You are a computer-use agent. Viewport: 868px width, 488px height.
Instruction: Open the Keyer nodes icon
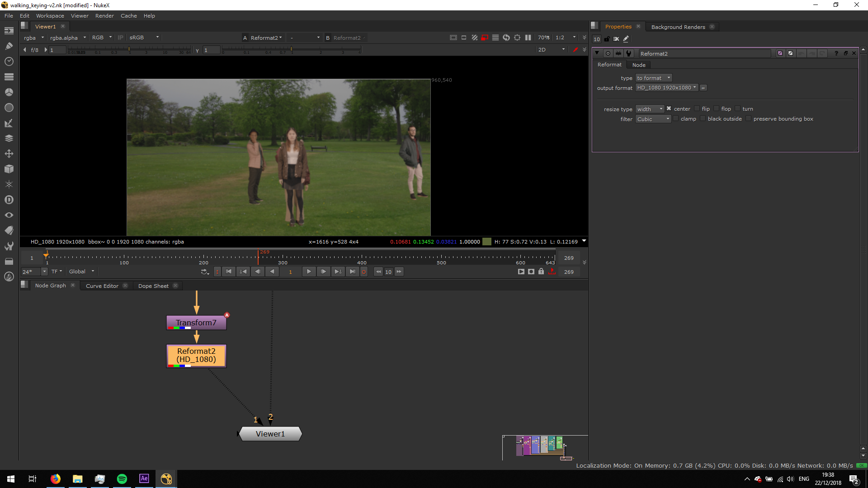pos(9,123)
